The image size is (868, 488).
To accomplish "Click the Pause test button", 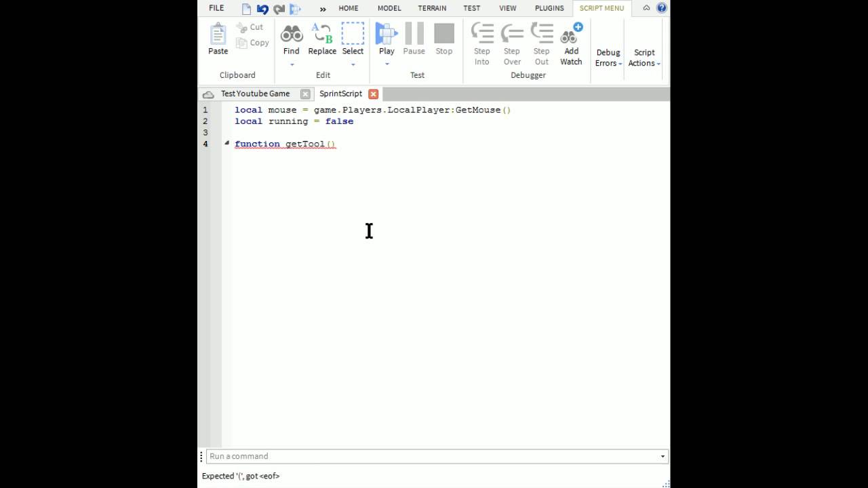I will tap(414, 33).
